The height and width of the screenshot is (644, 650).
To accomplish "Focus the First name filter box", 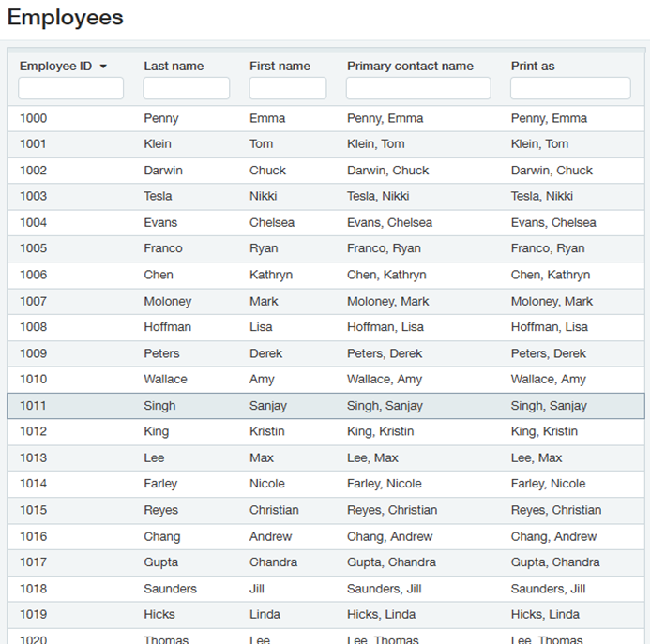I will coord(288,88).
